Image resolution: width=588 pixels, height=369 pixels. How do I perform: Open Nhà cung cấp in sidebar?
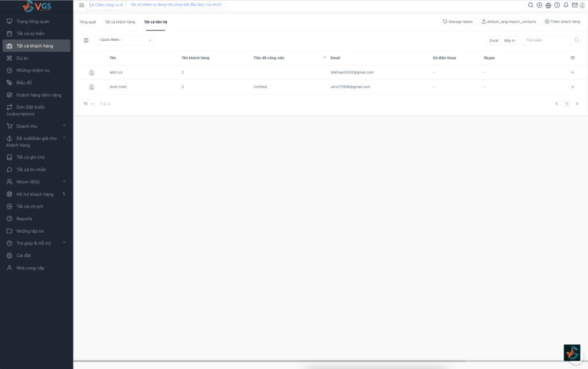(36, 268)
